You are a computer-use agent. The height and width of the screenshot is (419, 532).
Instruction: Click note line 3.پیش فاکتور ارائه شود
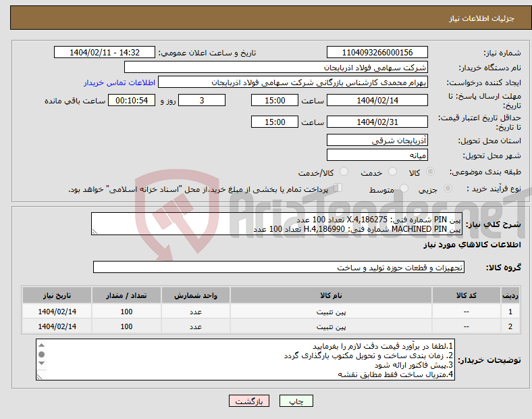coord(414,366)
